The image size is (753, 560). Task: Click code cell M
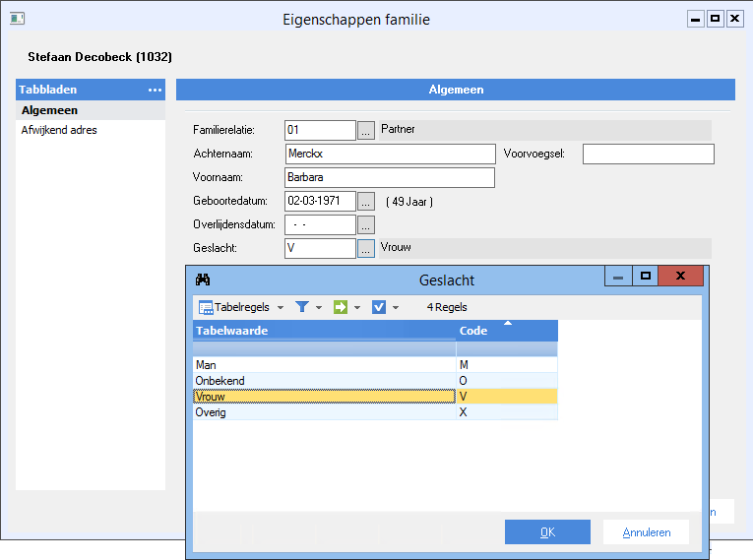tap(507, 365)
